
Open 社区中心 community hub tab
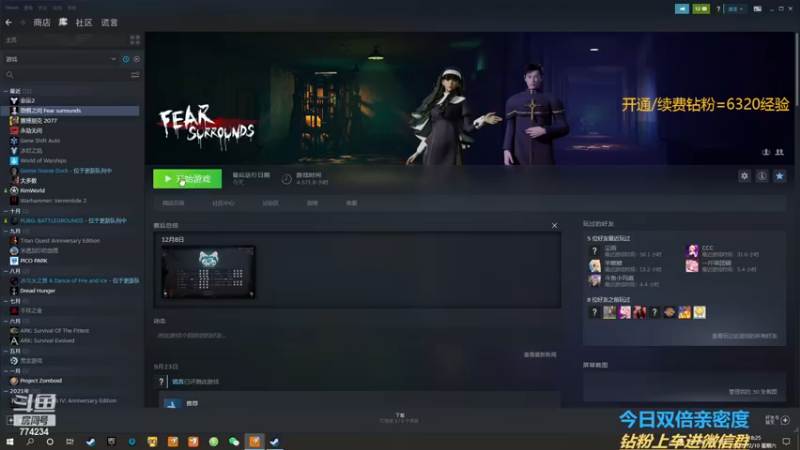[x=223, y=203]
